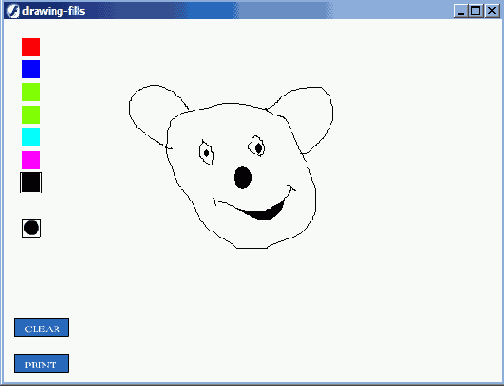Close the drawing-fills window

(x=492, y=11)
